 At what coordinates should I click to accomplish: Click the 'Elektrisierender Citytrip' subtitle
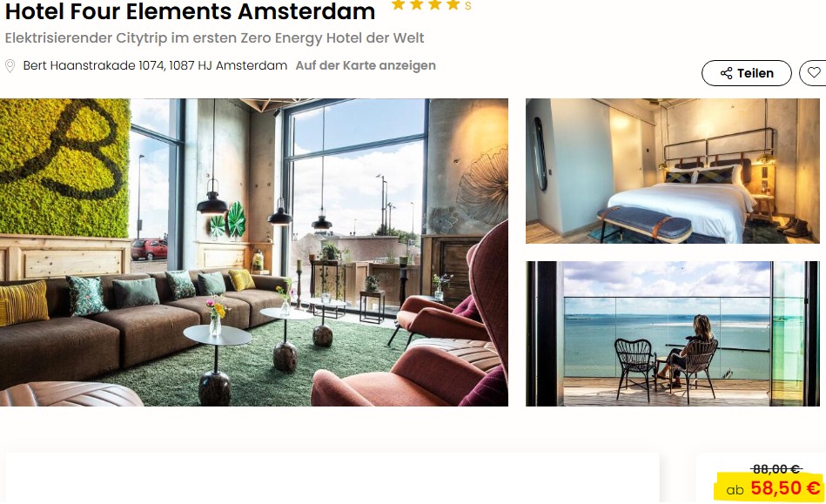(214, 38)
